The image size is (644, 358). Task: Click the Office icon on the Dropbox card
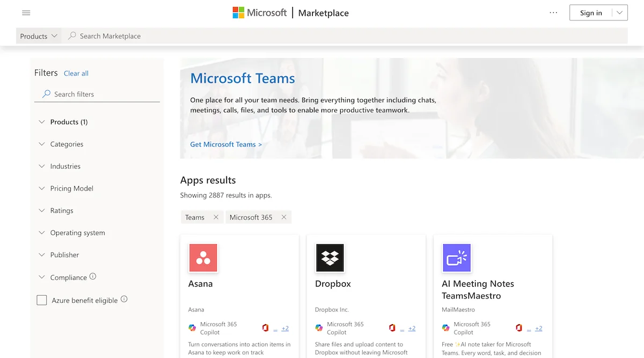tap(391, 328)
